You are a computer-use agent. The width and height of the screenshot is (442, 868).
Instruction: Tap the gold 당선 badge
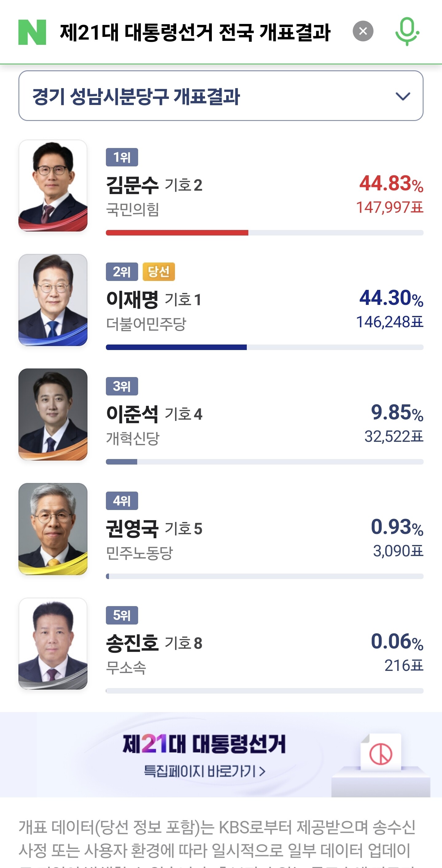click(x=159, y=272)
